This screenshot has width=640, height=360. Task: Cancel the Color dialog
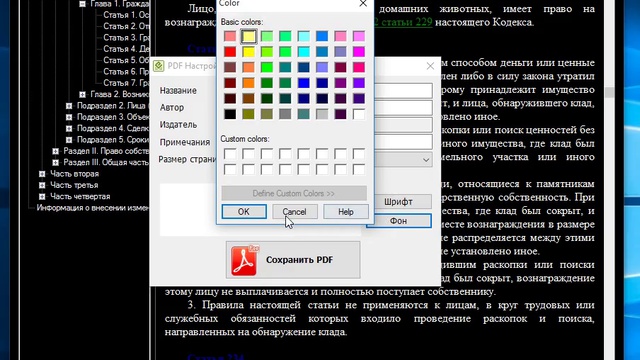[294, 211]
